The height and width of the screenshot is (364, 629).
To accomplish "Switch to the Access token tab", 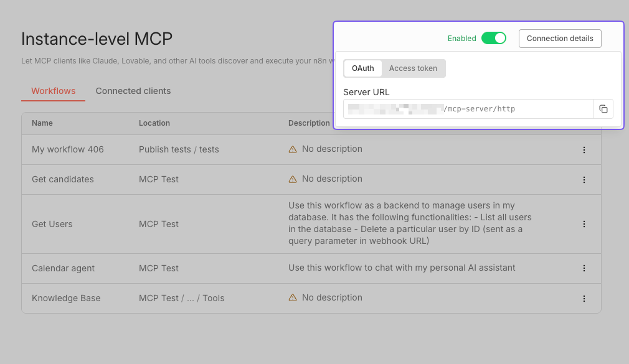I will pos(413,68).
